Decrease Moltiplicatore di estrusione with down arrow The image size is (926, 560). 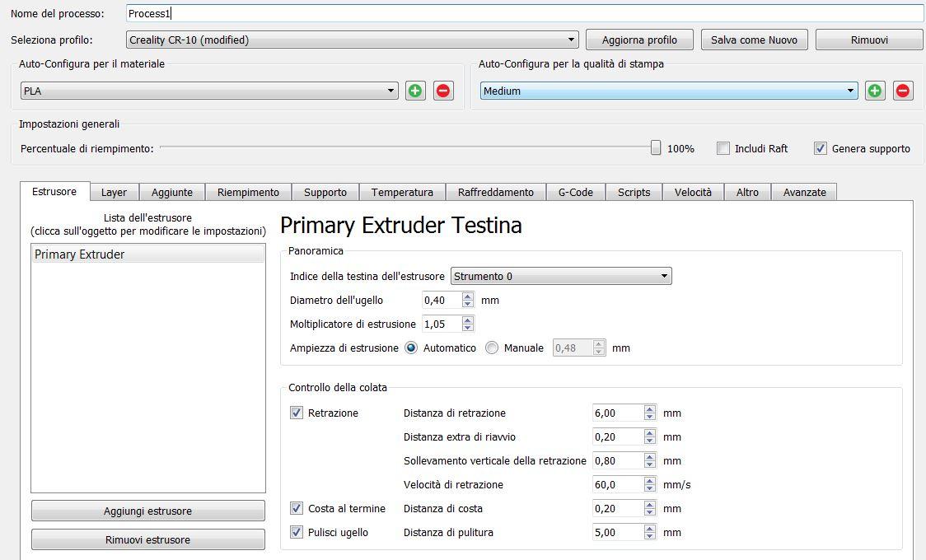[x=468, y=328]
